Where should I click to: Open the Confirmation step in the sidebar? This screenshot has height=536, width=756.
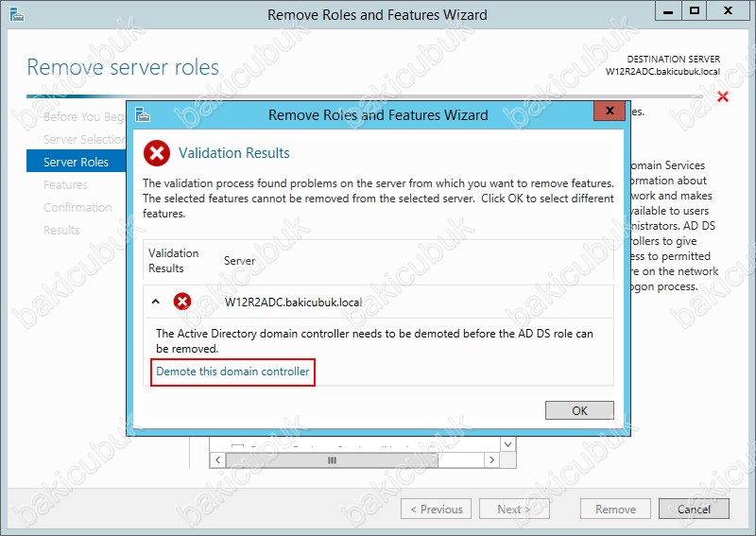coord(77,207)
